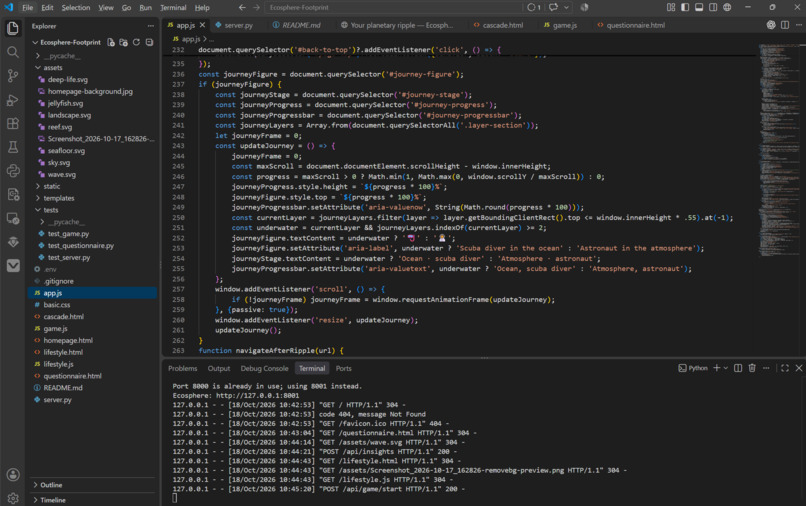This screenshot has height=506, width=806.
Task: Open the new terminal launch profile dropdown
Action: pyautogui.click(x=726, y=368)
